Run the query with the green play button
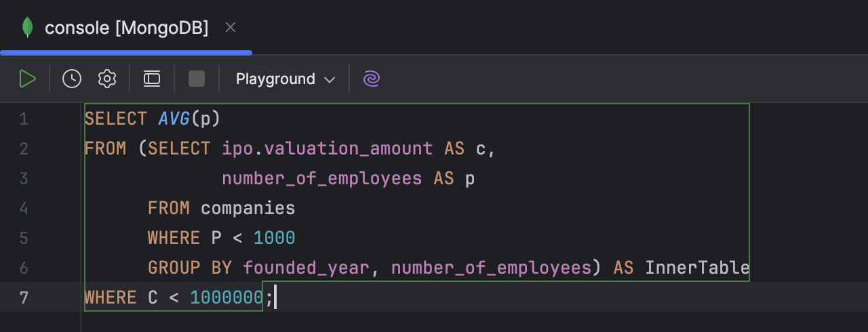Viewport: 868px width, 332px height. (28, 79)
